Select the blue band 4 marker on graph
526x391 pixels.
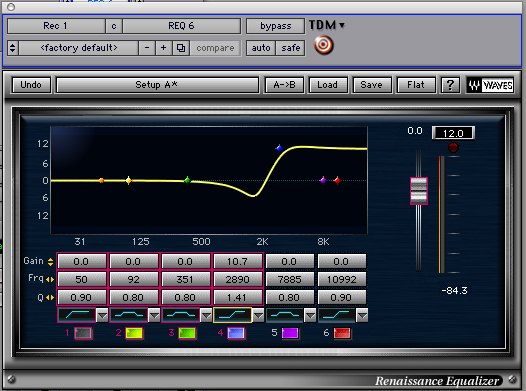pyautogui.click(x=279, y=148)
